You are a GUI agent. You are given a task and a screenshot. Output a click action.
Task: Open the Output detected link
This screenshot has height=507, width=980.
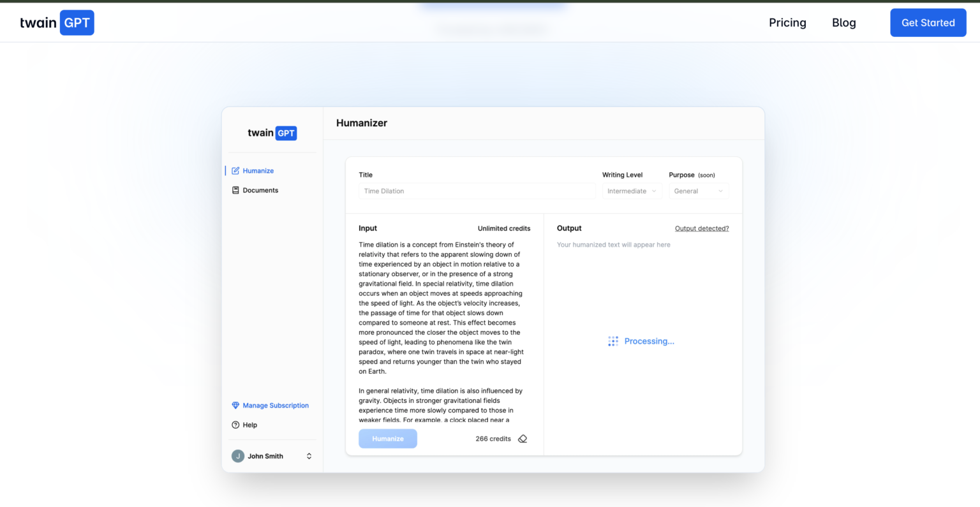702,228
